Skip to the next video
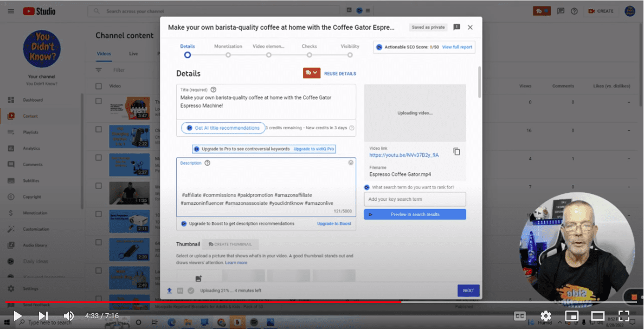Screen dimensions: 644x329 (x=43, y=316)
